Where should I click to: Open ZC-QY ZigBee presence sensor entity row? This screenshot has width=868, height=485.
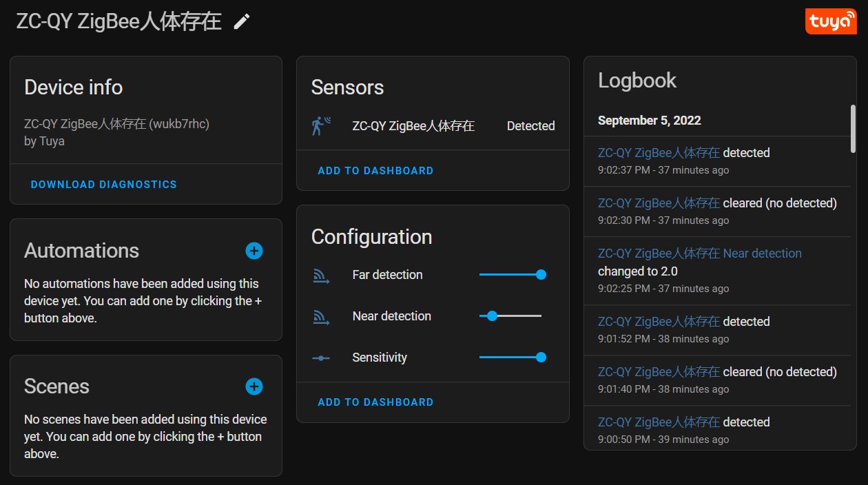pyautogui.click(x=433, y=126)
